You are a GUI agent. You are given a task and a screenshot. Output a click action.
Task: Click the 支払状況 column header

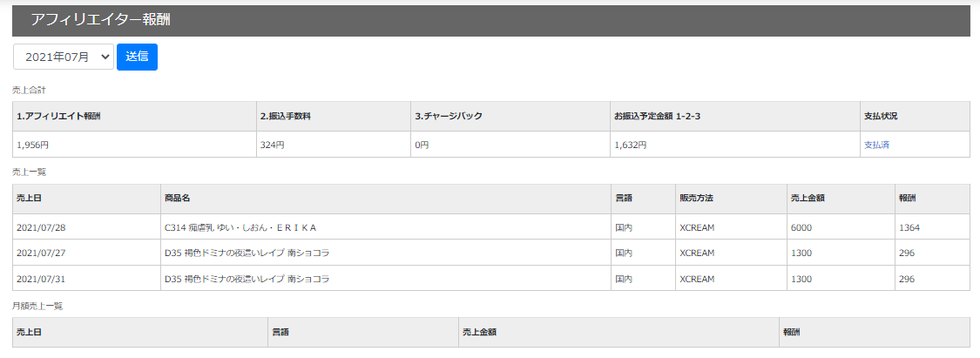pos(881,116)
